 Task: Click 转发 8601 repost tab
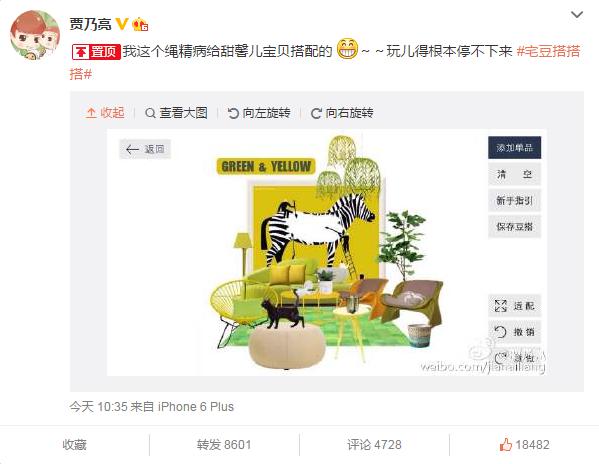(x=224, y=445)
